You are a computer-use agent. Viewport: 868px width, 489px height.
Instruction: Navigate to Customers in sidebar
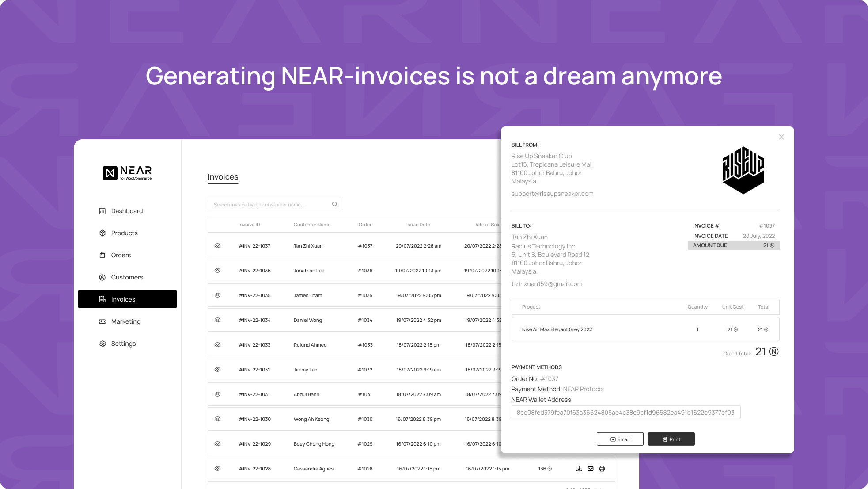point(127,277)
